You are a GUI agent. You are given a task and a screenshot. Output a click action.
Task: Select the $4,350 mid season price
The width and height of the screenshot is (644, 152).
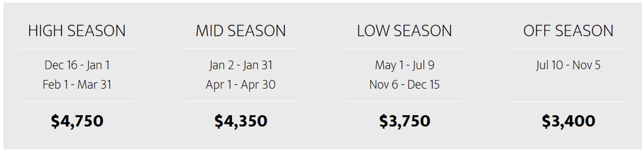pyautogui.click(x=240, y=121)
